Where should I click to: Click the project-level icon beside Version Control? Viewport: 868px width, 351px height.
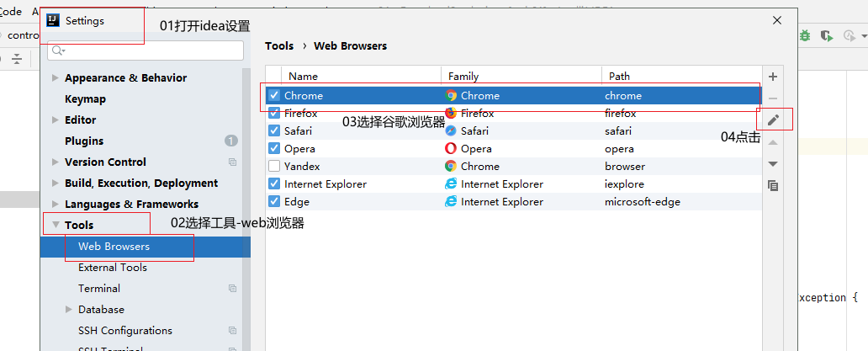(232, 162)
